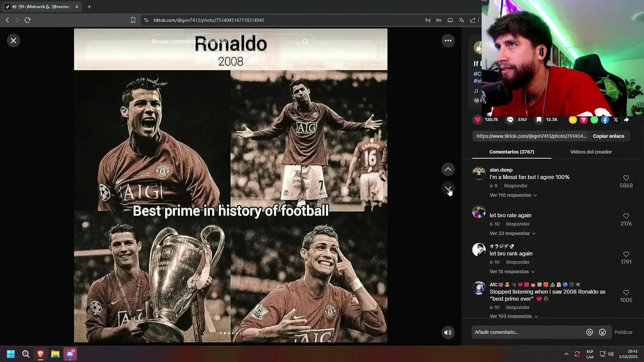This screenshot has height=362, width=644.
Task: Like the 'let bro rank again' comment
Action: point(626,254)
